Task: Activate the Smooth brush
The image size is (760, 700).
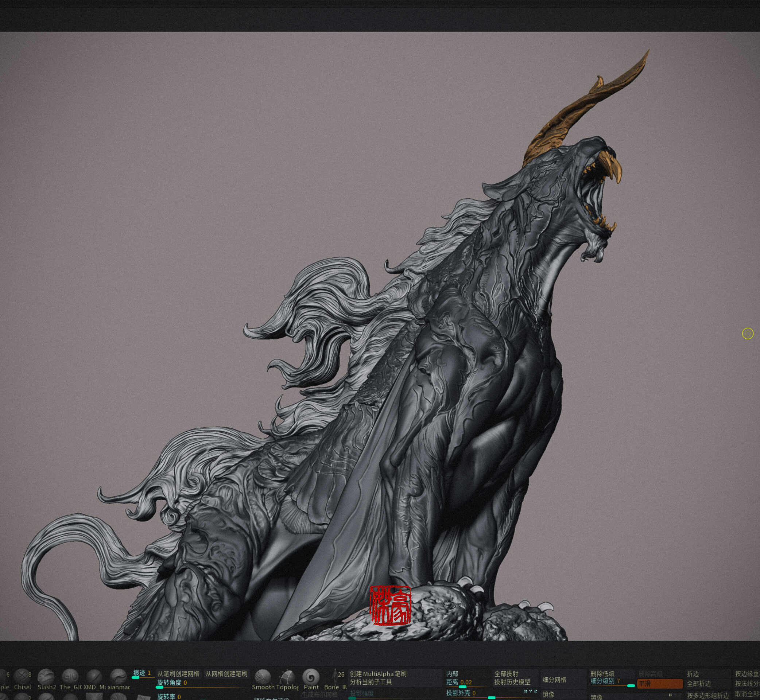Action: pyautogui.click(x=263, y=677)
